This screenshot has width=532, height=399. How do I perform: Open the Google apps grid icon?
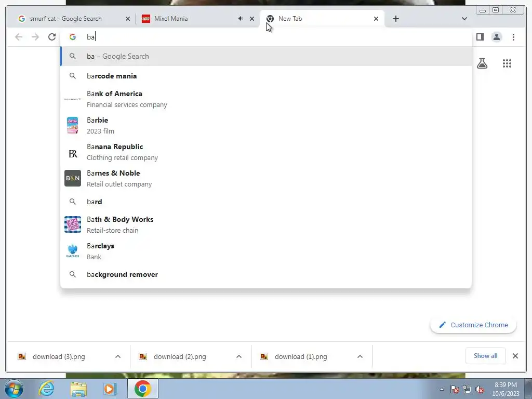(507, 63)
